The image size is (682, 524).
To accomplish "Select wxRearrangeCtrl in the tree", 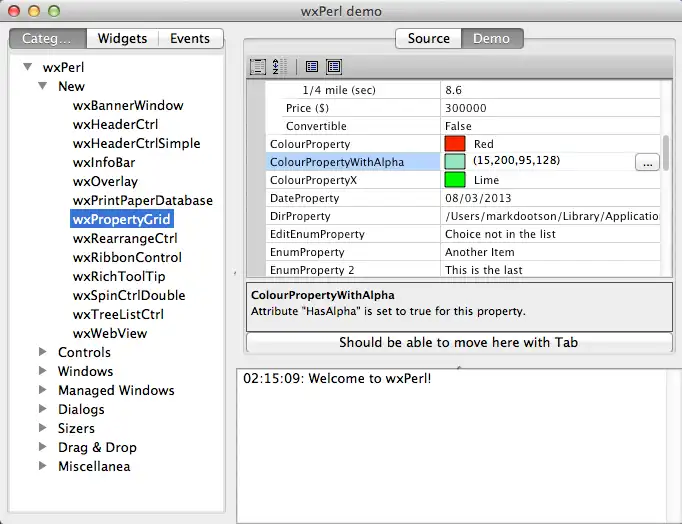I will 125,238.
